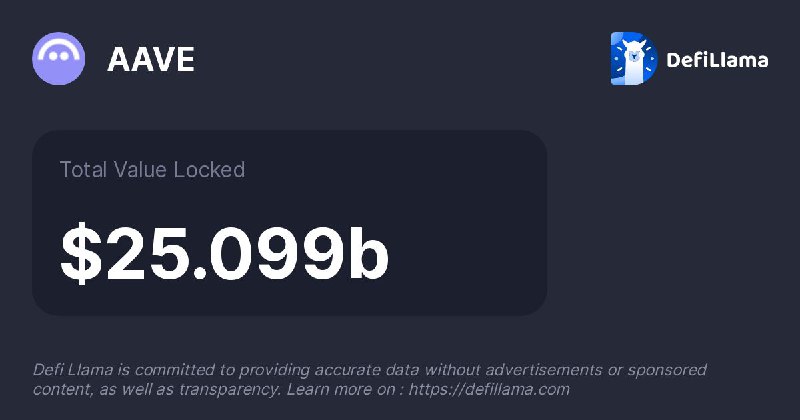Image resolution: width=800 pixels, height=420 pixels.
Task: Click the dollar sign in TVL value
Action: tap(81, 254)
